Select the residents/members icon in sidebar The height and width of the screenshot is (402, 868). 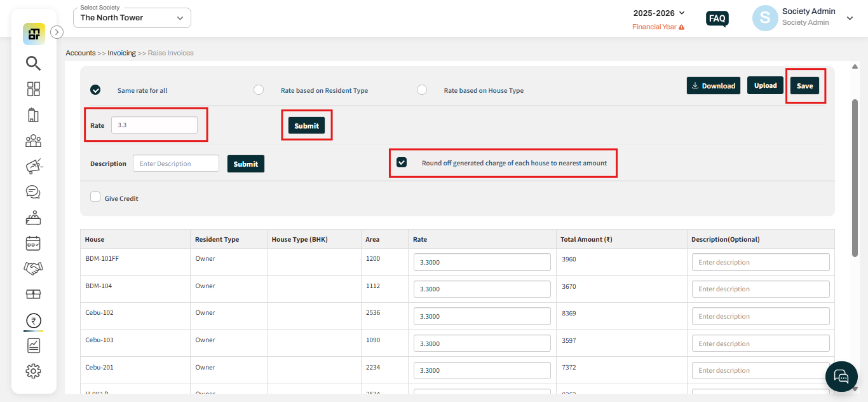click(x=33, y=141)
